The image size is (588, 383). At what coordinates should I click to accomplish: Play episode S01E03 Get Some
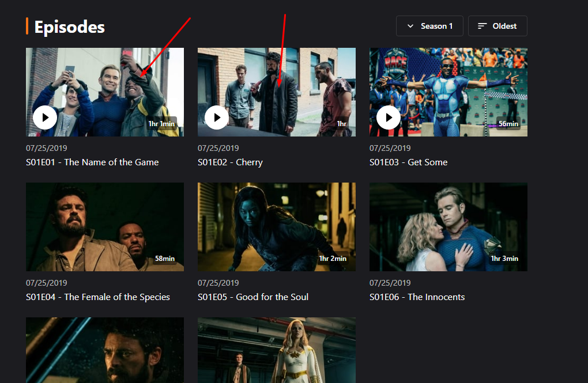click(389, 117)
